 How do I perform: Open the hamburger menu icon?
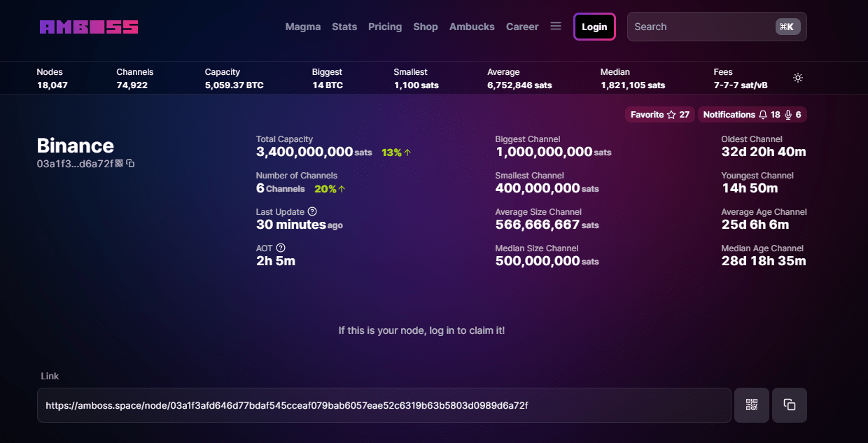pyautogui.click(x=556, y=26)
